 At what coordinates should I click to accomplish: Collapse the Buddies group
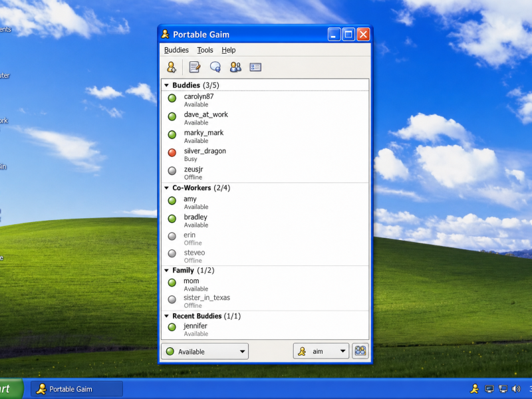[x=167, y=85]
